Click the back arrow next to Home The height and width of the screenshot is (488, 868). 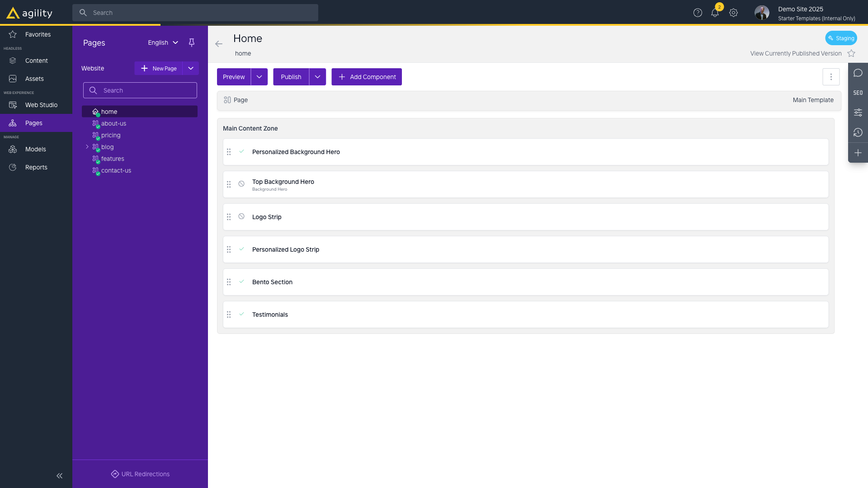pyautogui.click(x=219, y=44)
